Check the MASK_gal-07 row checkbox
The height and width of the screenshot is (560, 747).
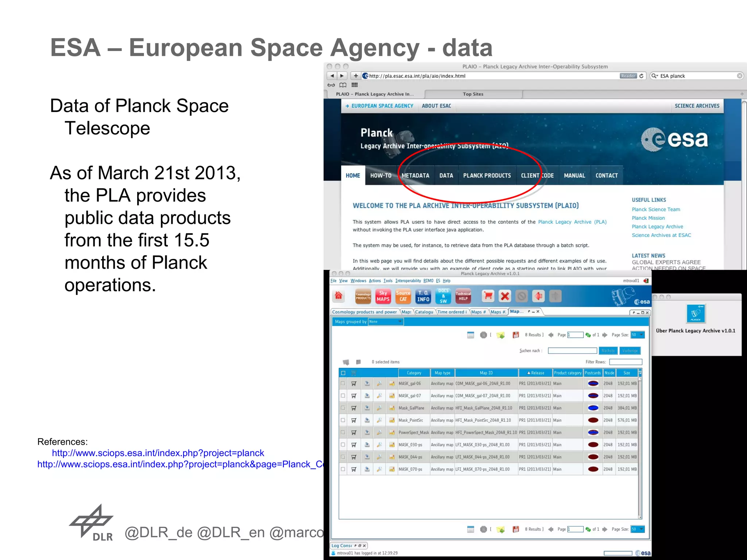click(343, 396)
